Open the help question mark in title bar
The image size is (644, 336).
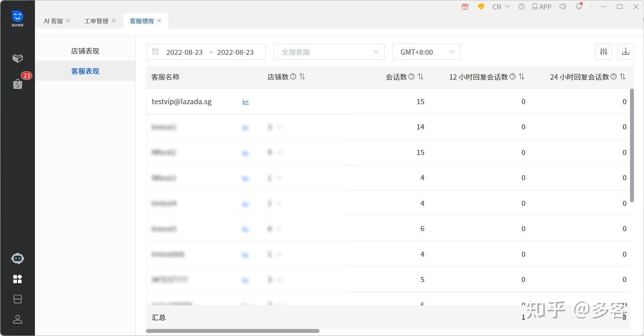click(521, 7)
